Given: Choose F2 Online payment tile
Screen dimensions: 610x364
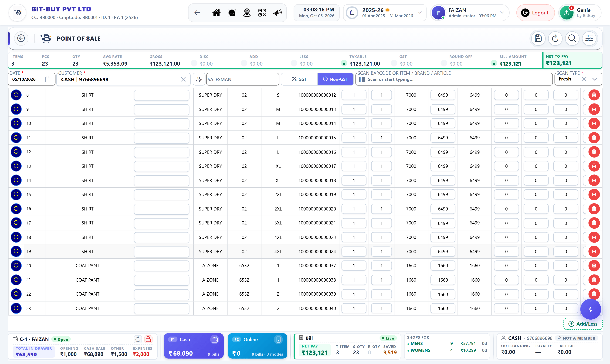Looking at the screenshot, I should coord(257,346).
